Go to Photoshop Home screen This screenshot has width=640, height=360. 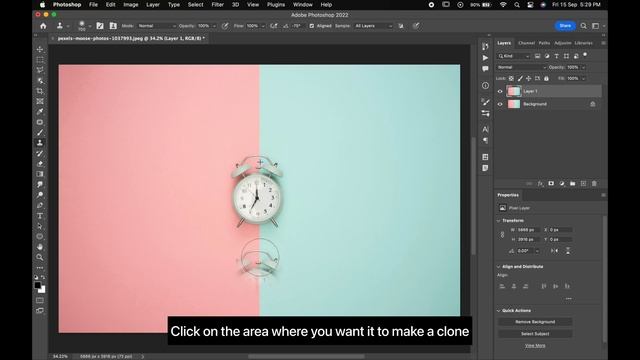pyautogui.click(x=43, y=26)
